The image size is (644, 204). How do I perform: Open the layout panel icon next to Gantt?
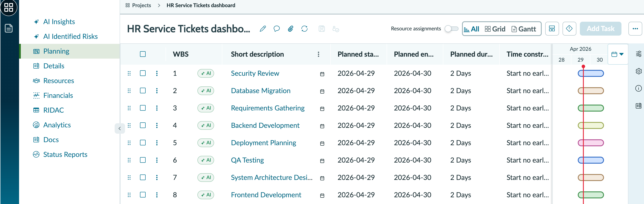coord(552,28)
